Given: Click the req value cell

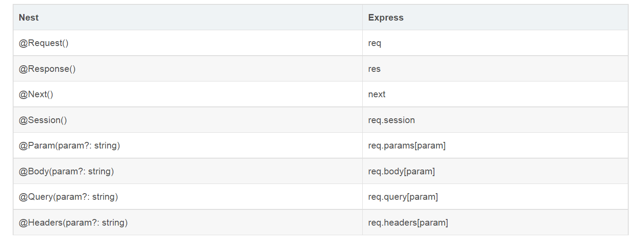Looking at the screenshot, I should click(x=374, y=43).
